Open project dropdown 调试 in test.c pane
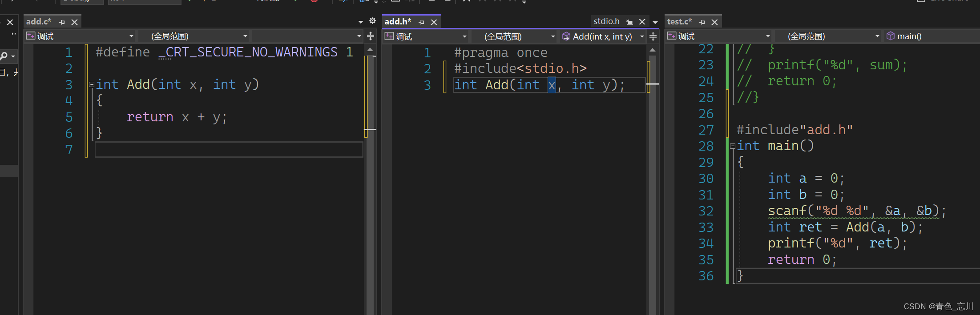 pos(718,36)
